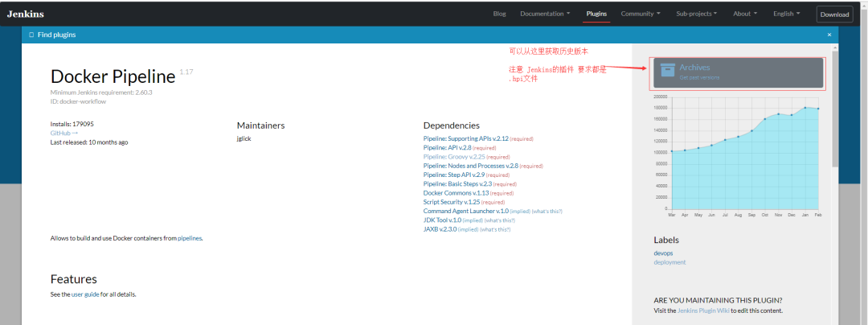Open Script Security v.1.25 dependency
The image size is (868, 325).
point(452,202)
